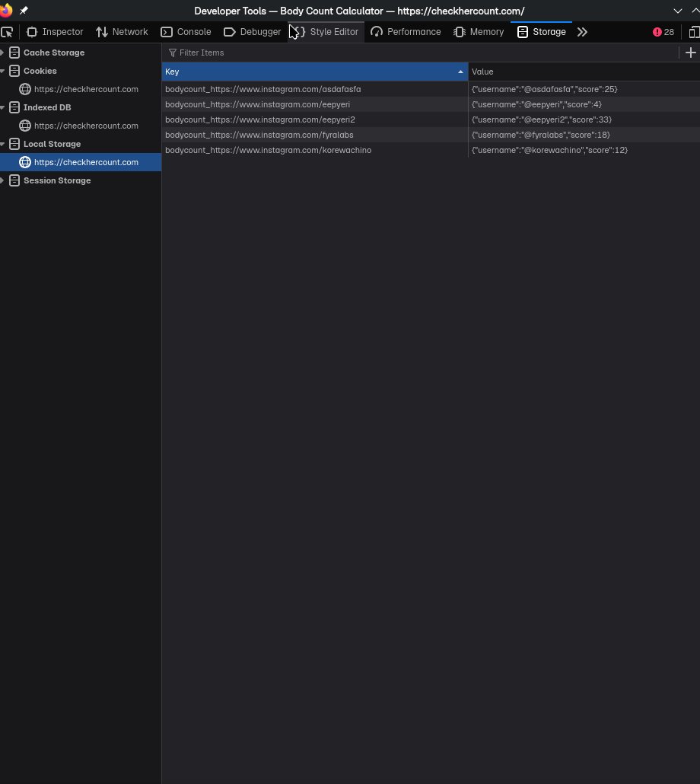
Task: Switch to the Network tab
Action: tap(122, 32)
